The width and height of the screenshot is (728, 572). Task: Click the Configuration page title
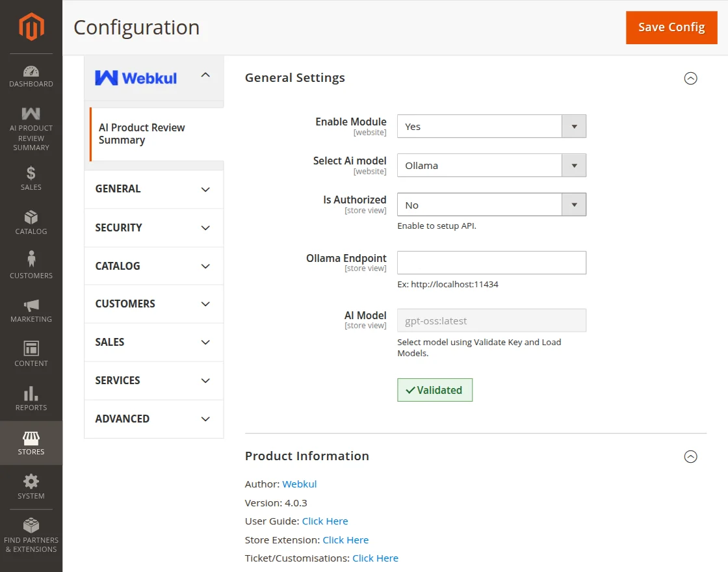coord(136,27)
